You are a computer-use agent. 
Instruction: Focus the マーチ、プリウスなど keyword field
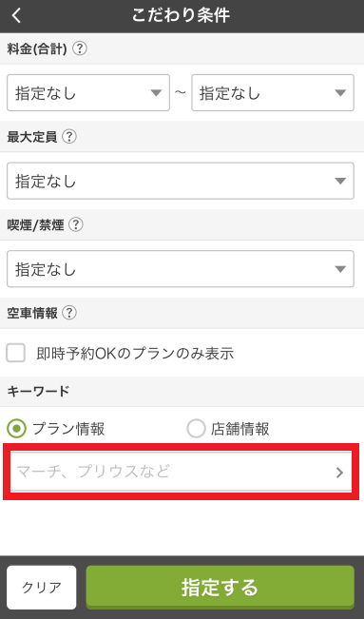point(181,472)
